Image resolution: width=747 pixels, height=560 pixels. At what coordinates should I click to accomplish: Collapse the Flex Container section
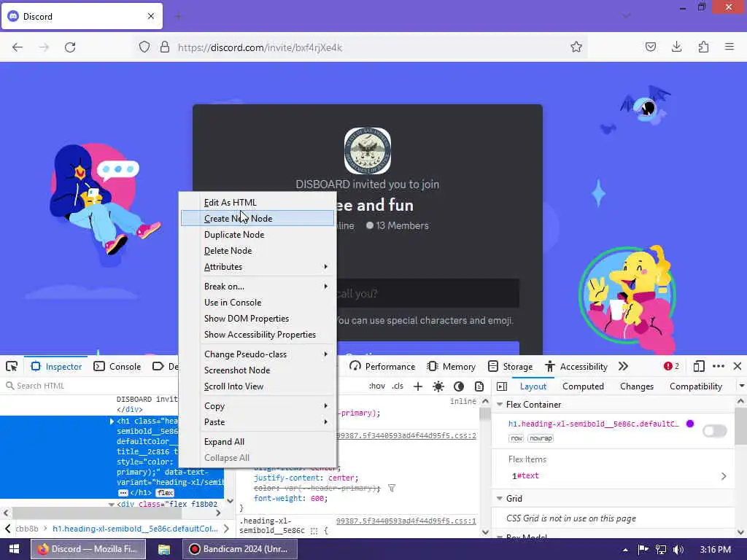coord(500,404)
